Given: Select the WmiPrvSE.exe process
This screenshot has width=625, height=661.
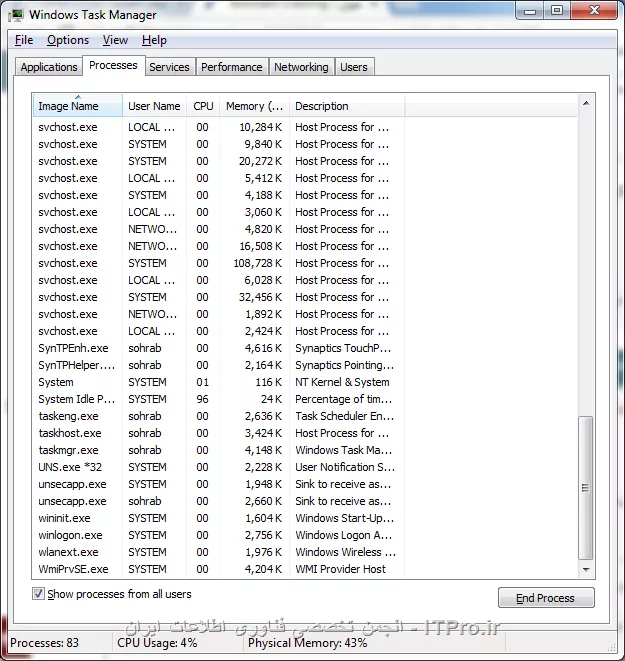Looking at the screenshot, I should tap(218, 569).
